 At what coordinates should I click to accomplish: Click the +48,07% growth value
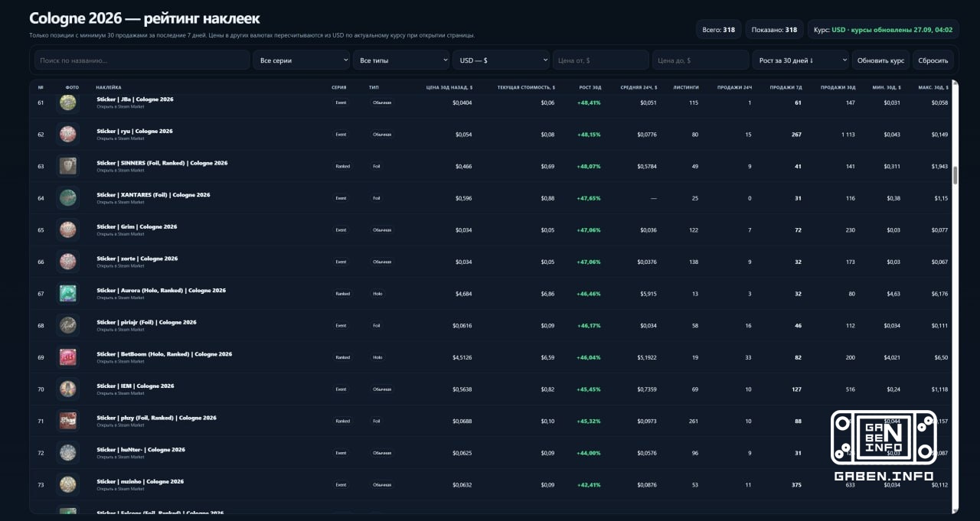pyautogui.click(x=589, y=166)
